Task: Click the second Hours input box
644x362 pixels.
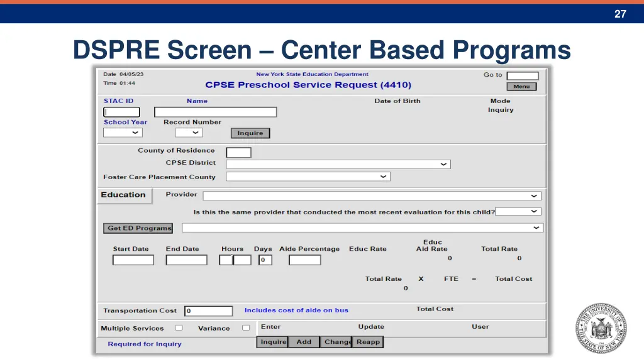Action: click(242, 260)
